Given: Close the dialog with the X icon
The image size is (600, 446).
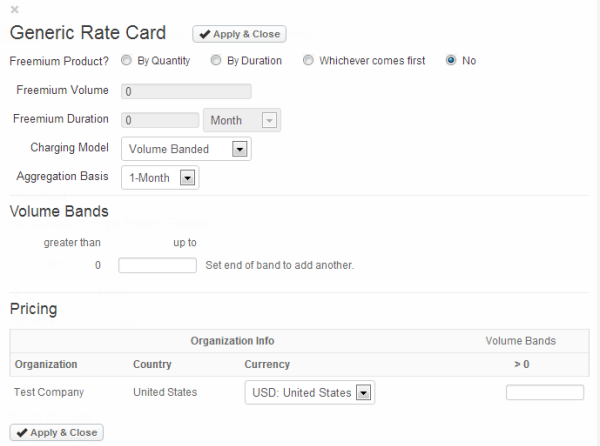Looking at the screenshot, I should pyautogui.click(x=14, y=9).
